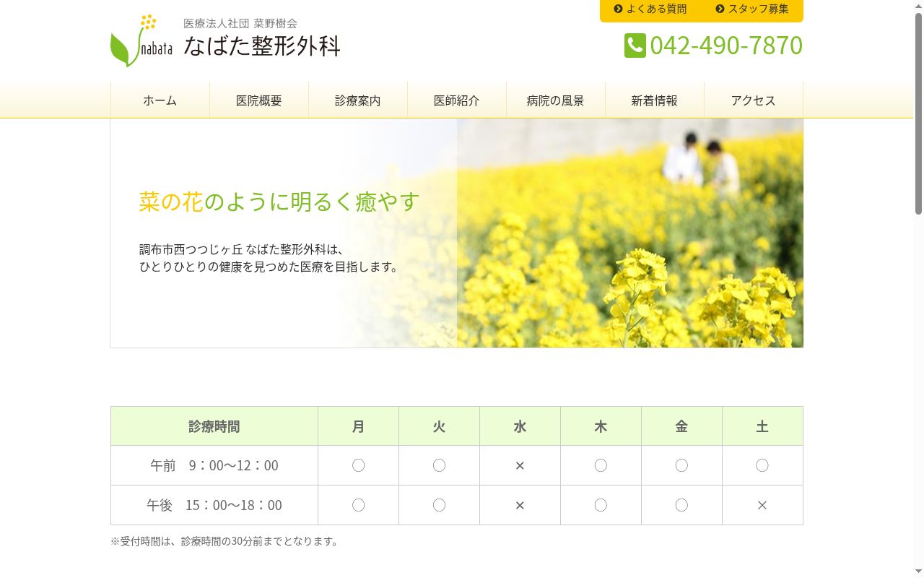The width and height of the screenshot is (924, 578).
Task: Click the ○ mark for Monday morning
Action: pos(359,465)
